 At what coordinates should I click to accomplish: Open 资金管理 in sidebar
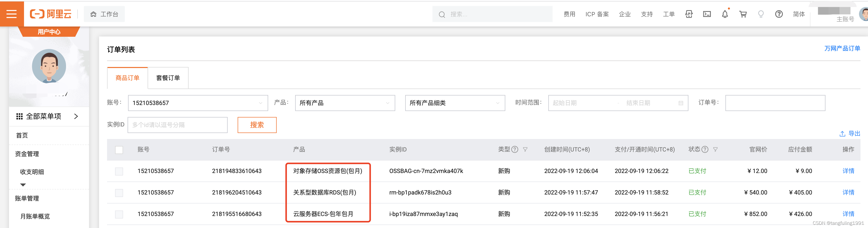(27, 154)
